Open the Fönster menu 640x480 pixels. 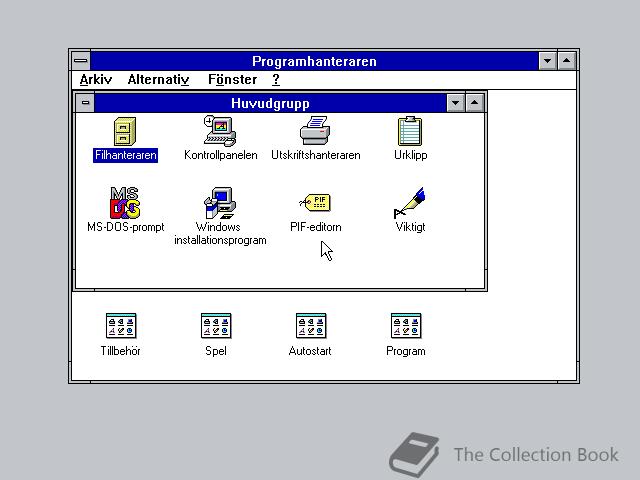(233, 79)
